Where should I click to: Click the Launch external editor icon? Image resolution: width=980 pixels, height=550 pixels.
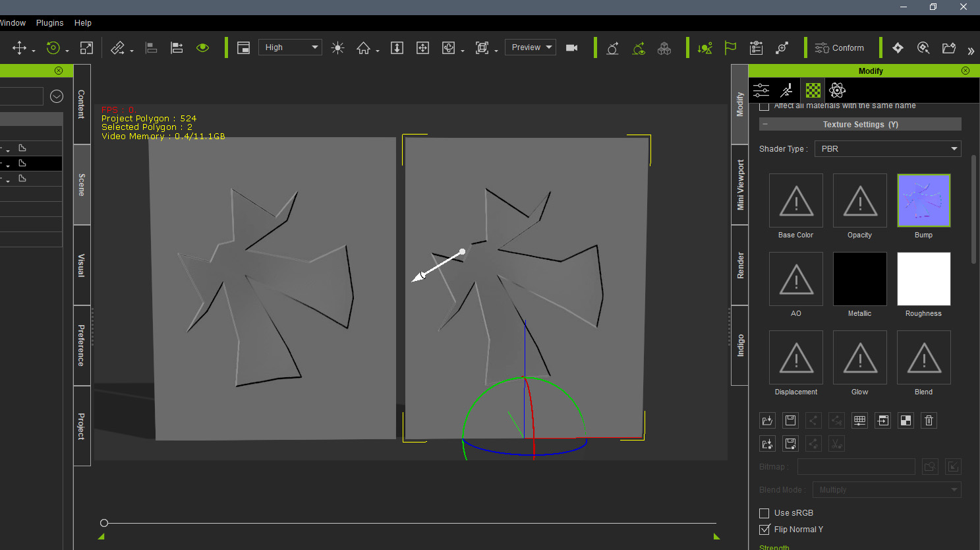(x=883, y=420)
